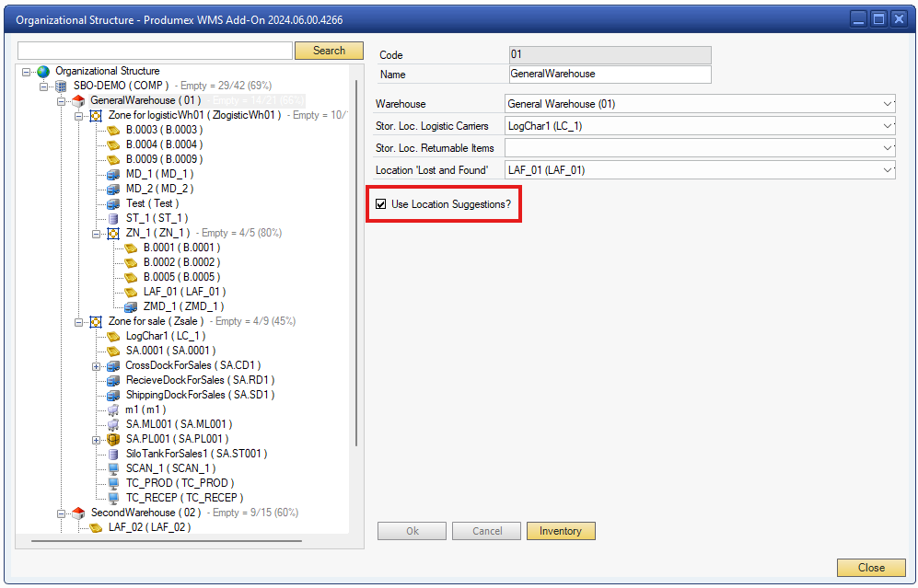
Task: Expand the CrossDockForSales tree node
Action: click(x=97, y=366)
